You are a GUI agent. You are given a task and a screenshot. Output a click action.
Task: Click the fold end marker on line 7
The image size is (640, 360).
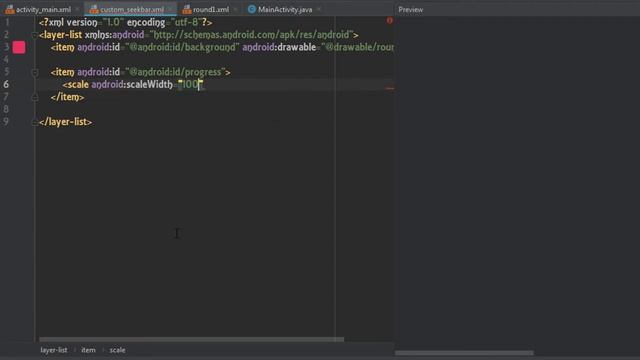(x=35, y=98)
